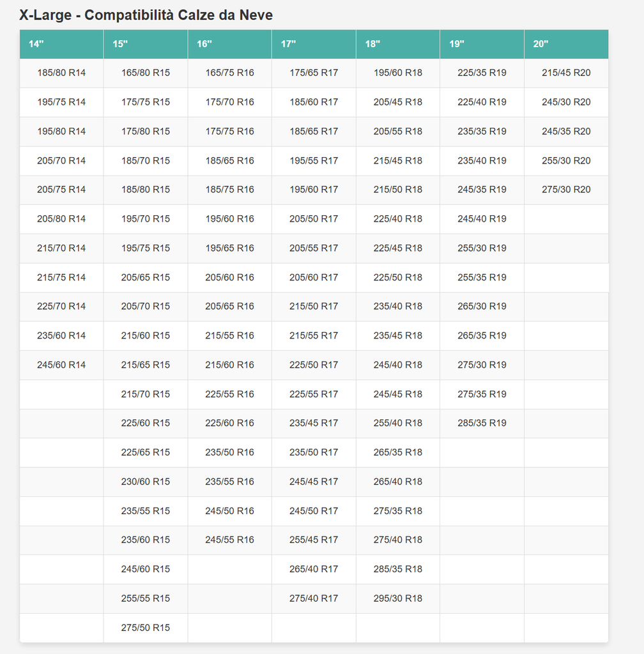Select the 185/80 R14 cell
This screenshot has width=644, height=654.
(61, 73)
